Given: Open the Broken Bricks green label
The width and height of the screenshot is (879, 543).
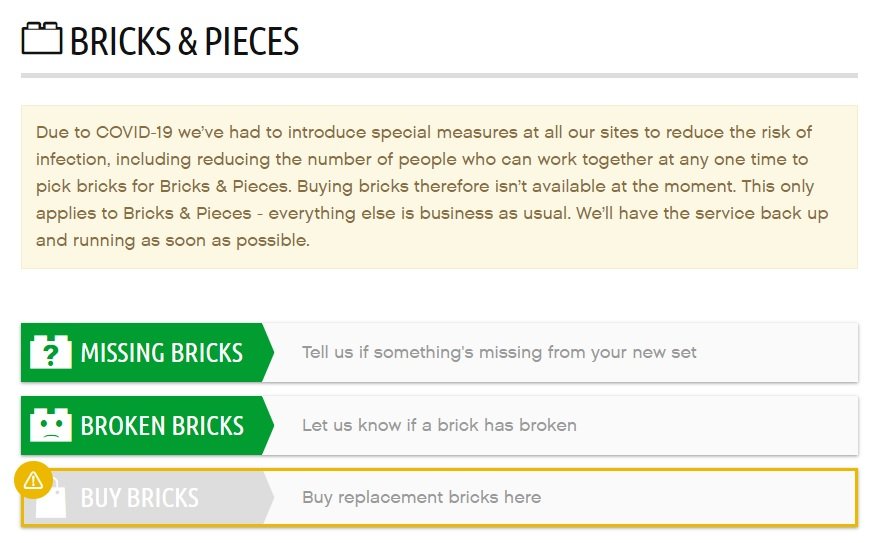Looking at the screenshot, I should 162,426.
